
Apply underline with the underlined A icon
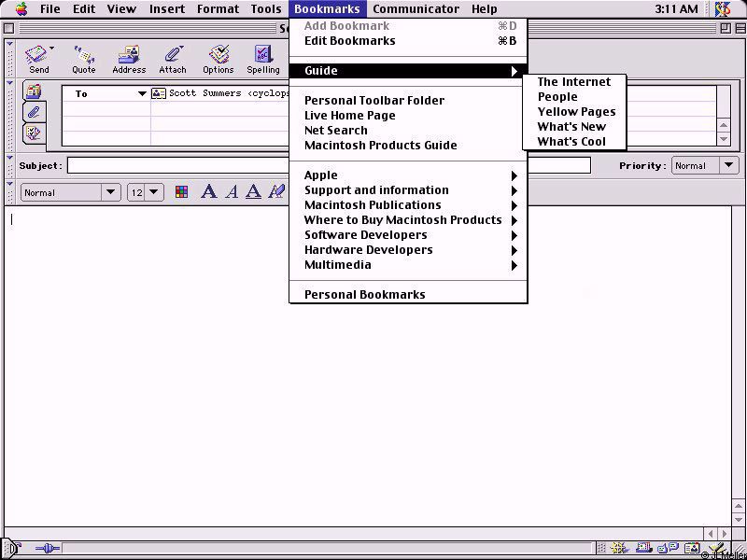[x=253, y=192]
